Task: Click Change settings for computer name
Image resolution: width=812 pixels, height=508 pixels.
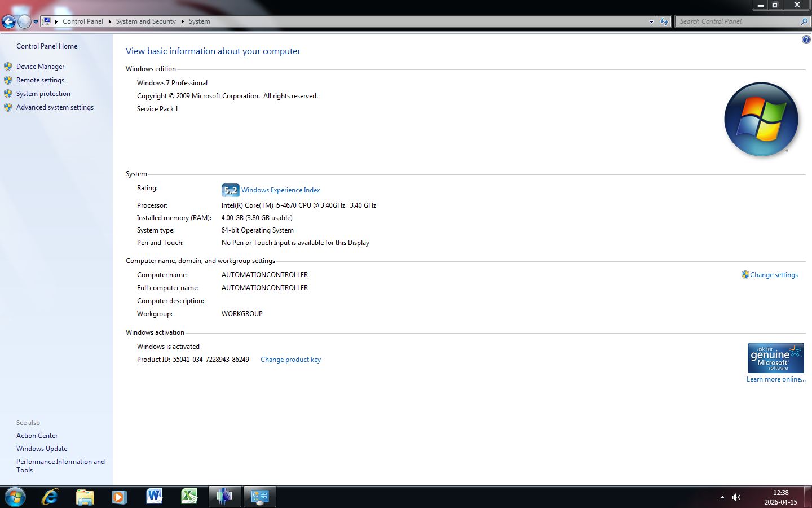Action: (773, 275)
